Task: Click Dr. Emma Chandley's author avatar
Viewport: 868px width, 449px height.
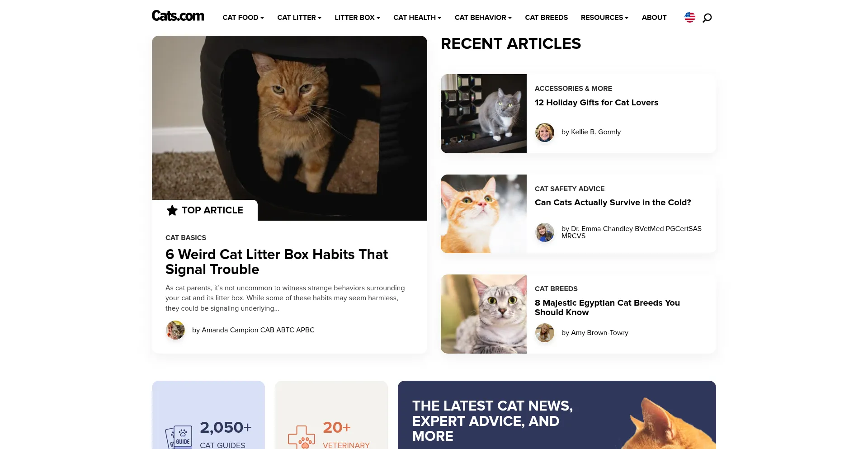Action: coord(545,232)
